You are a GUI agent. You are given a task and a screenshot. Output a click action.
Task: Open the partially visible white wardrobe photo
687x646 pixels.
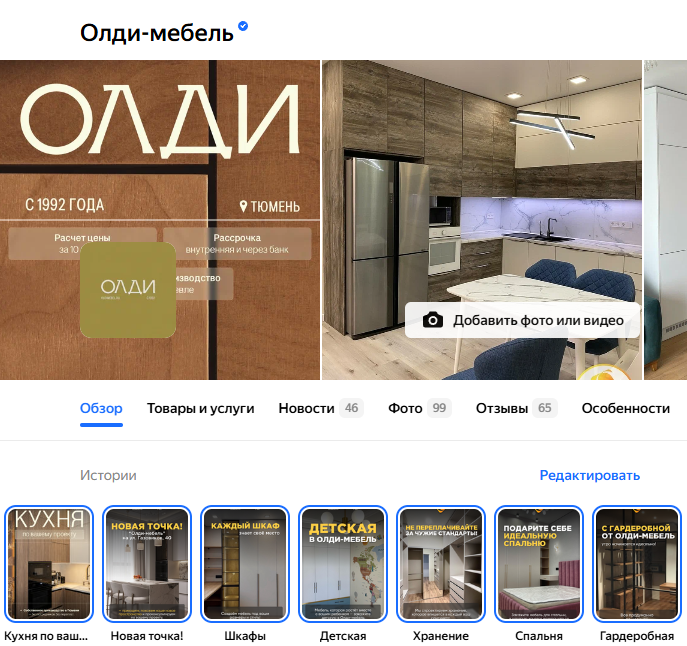666,219
